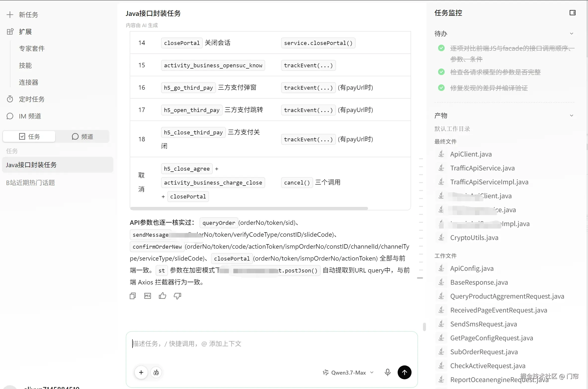Collapse the 产物 section chevron
Viewport: 588px width, 389px height.
(572, 116)
